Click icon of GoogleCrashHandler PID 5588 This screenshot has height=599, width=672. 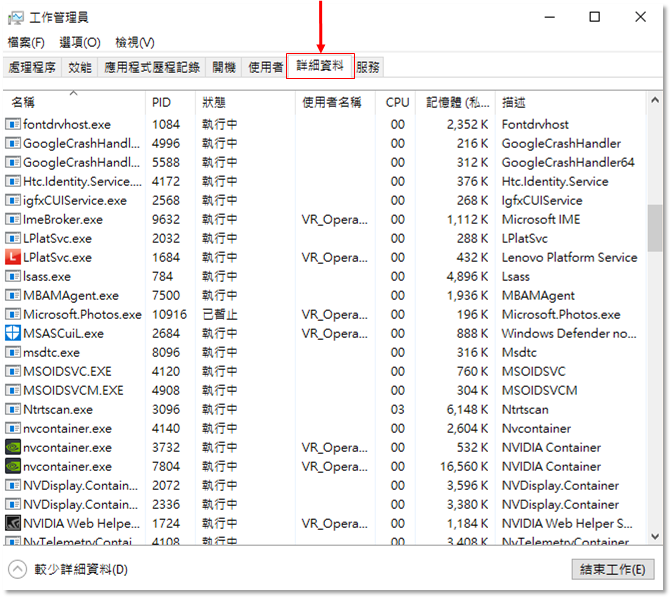click(13, 162)
